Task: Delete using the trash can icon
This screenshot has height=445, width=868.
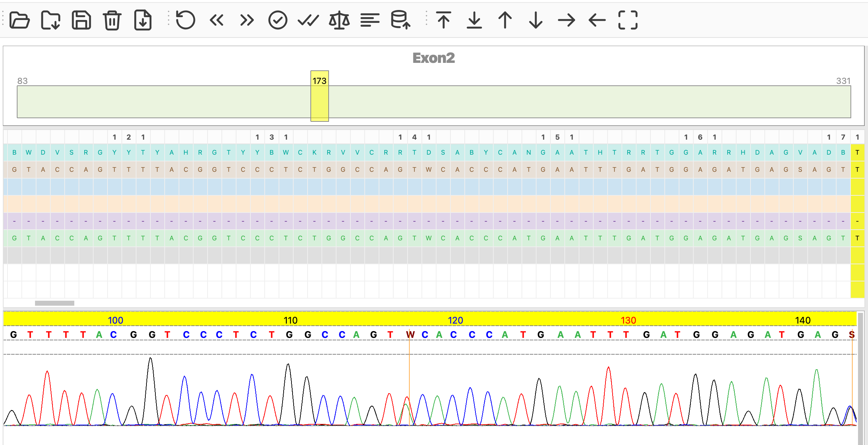Action: click(x=112, y=20)
